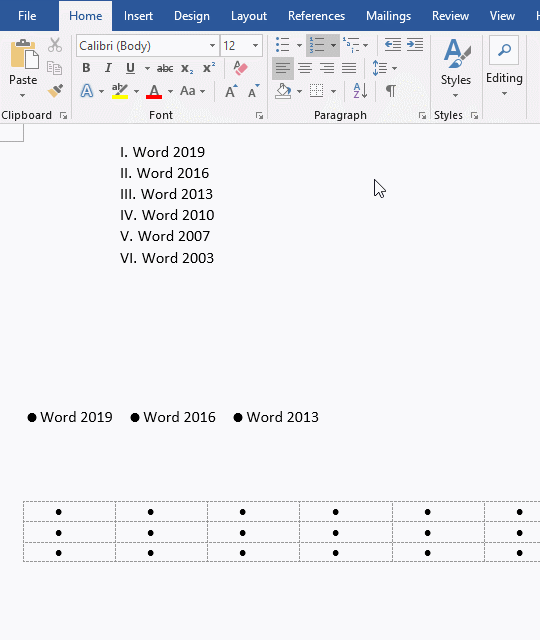Open the File tab

[x=27, y=16]
